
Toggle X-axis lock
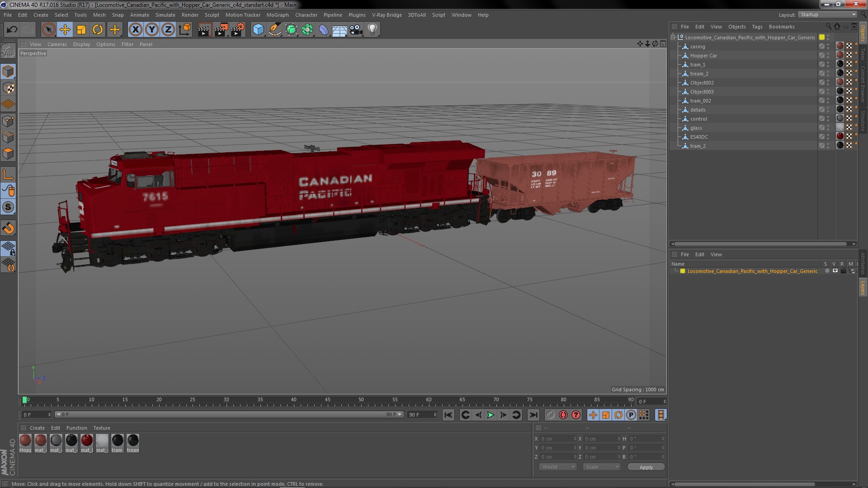[135, 30]
